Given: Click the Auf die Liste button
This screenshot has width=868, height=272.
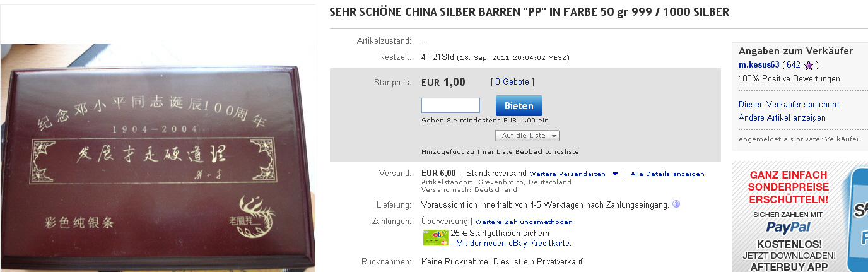Looking at the screenshot, I should point(522,136).
